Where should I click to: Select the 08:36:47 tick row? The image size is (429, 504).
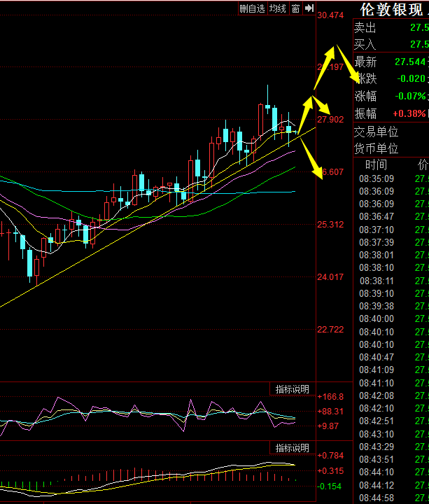click(394, 216)
